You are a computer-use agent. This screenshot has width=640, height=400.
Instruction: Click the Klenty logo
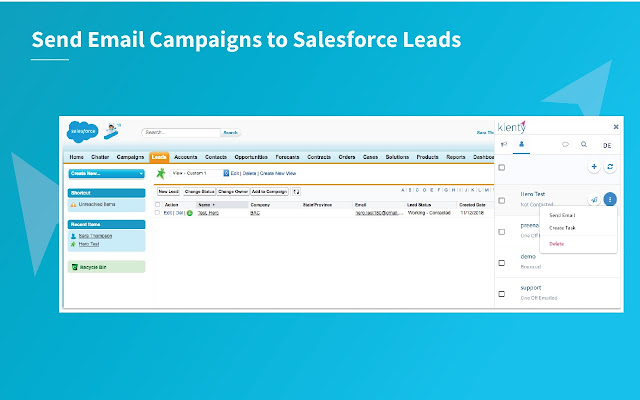click(x=511, y=127)
